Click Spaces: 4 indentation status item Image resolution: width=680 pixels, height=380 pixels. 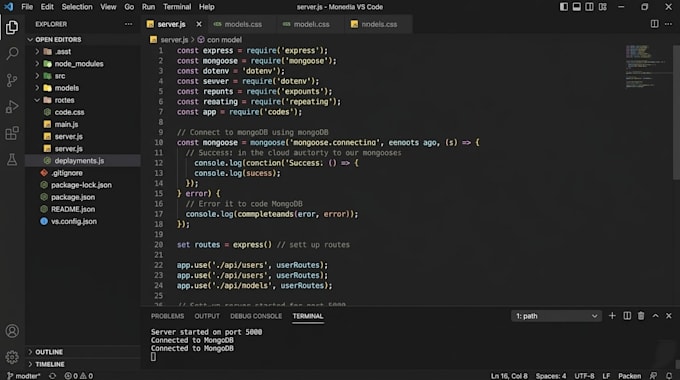pyautogui.click(x=551, y=376)
